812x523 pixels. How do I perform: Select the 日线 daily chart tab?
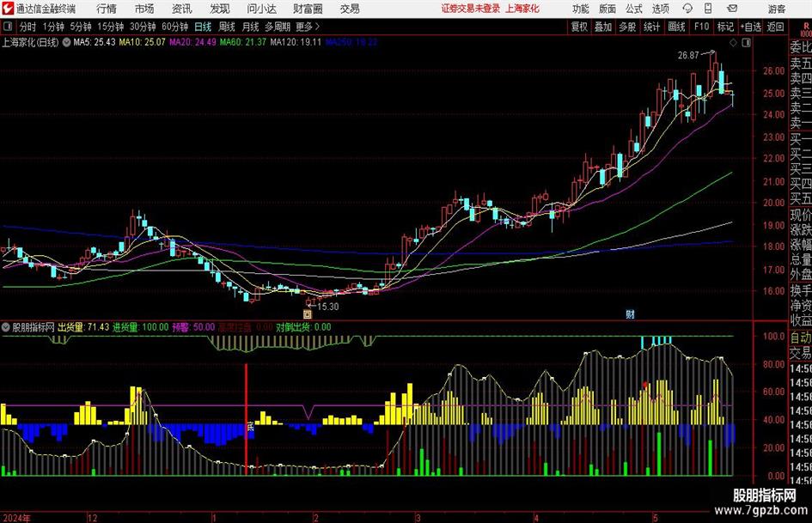click(x=203, y=27)
